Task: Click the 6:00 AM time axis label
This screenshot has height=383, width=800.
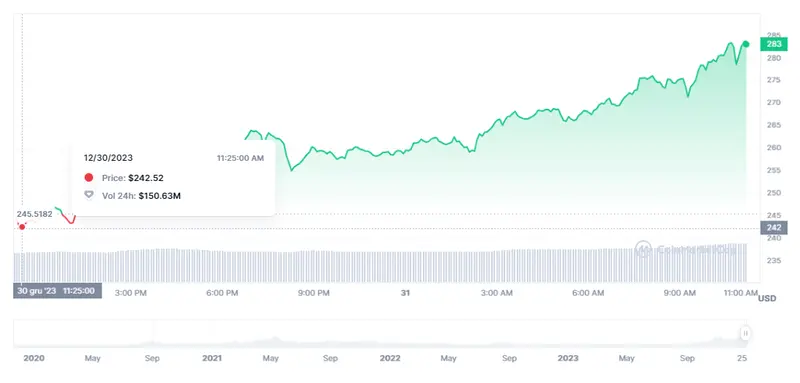Action: [586, 293]
